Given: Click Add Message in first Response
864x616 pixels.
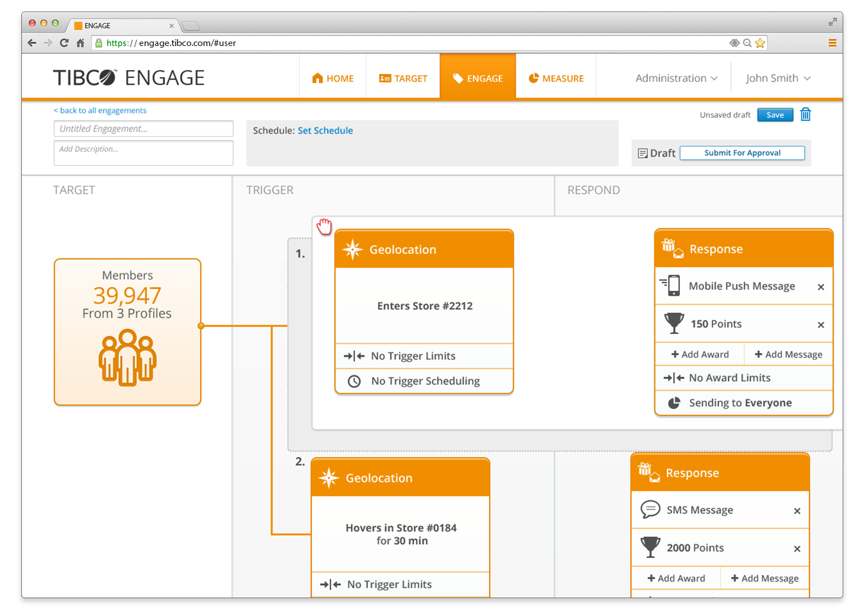Looking at the screenshot, I should pos(789,355).
